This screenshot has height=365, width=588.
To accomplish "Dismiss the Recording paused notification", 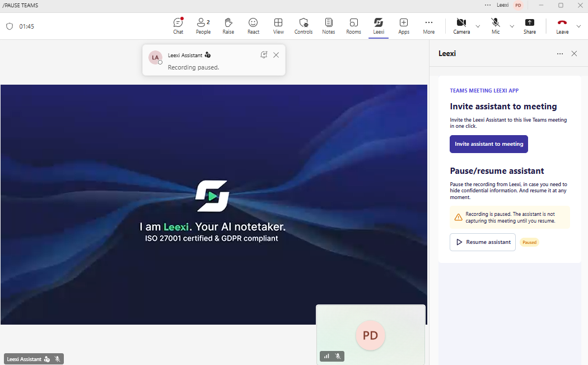I will click(276, 55).
